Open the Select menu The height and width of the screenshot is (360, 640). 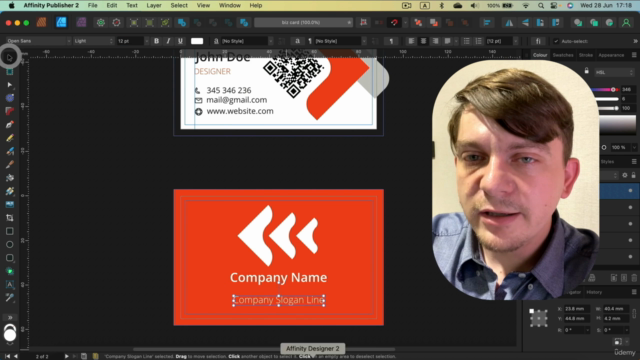179,5
